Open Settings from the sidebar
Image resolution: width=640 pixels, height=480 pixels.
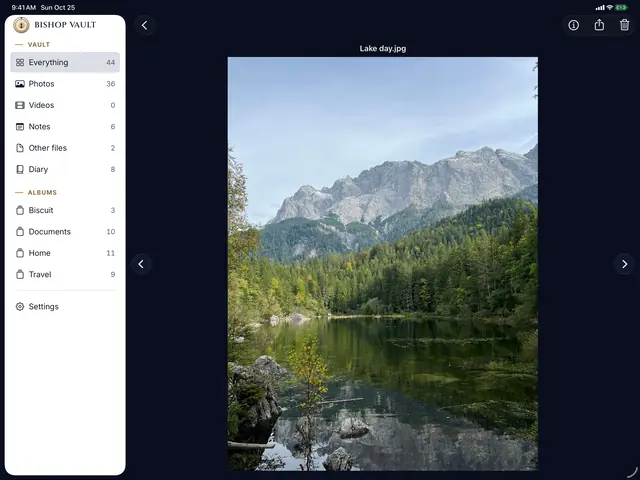tap(65, 307)
